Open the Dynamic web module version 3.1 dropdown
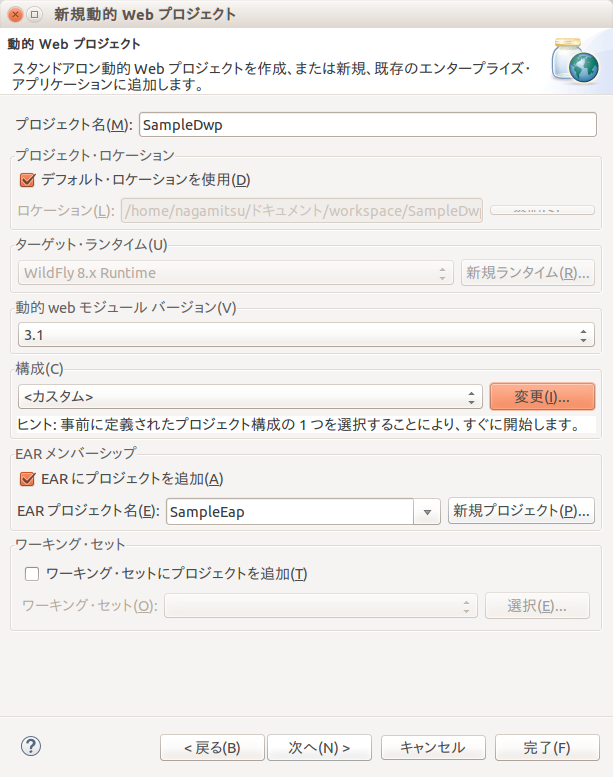The height and width of the screenshot is (777, 613). click(306, 335)
